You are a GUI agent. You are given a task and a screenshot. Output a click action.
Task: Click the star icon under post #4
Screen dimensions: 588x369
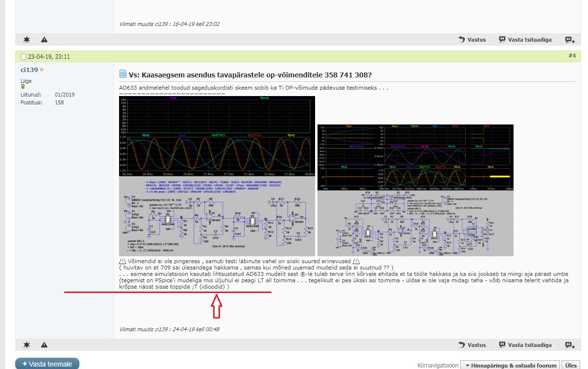click(26, 345)
